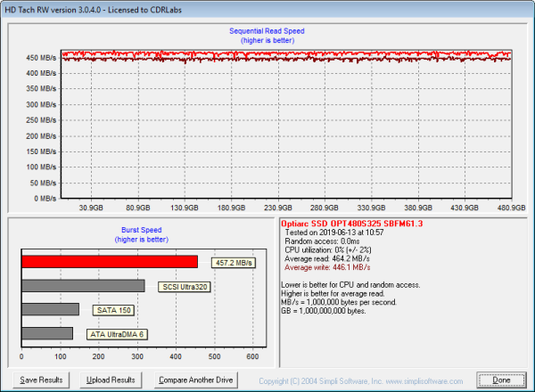
Task: Click the Save Results button
Action: pos(41,380)
